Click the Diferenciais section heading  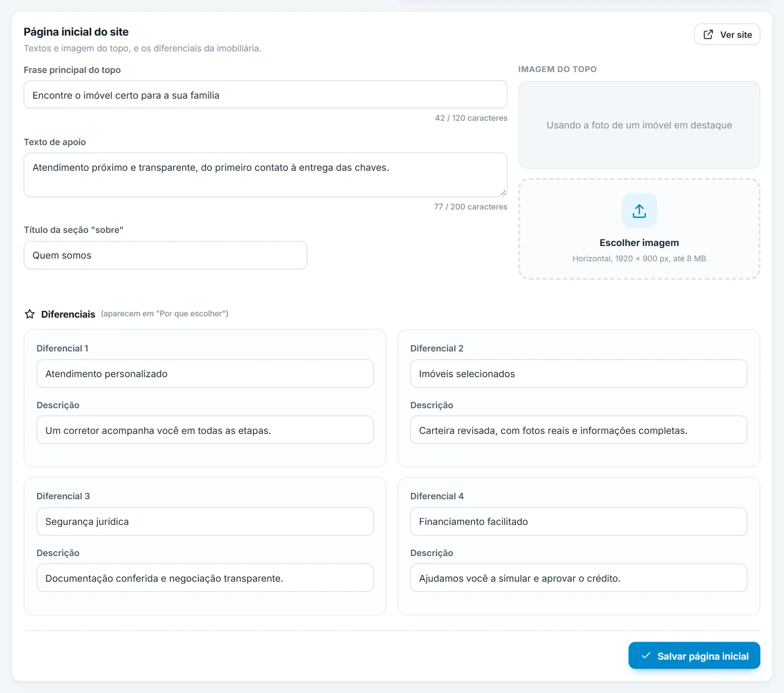coord(68,314)
